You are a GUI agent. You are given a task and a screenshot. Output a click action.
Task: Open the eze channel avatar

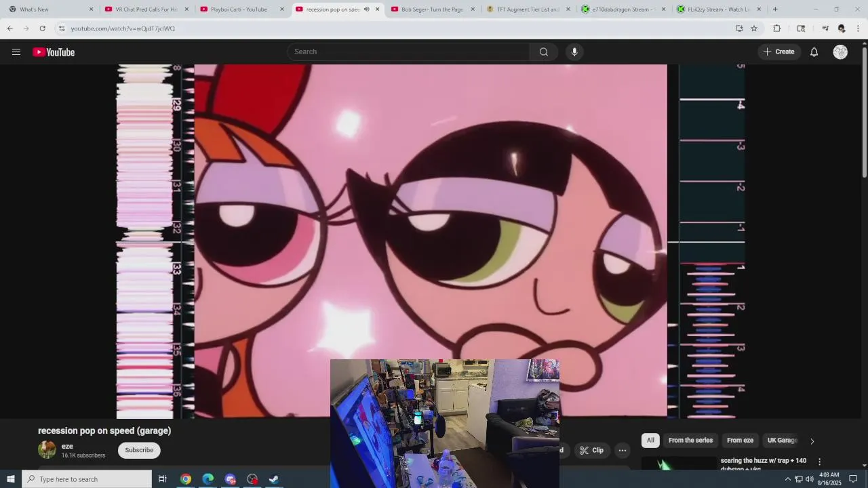pyautogui.click(x=47, y=450)
